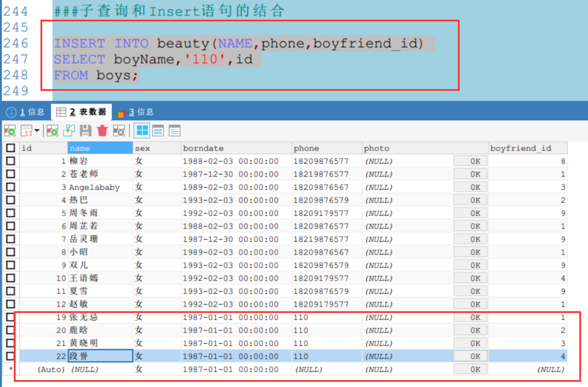Click the INSERT keyword in the SQL editor
Screen dimensions: 588x387
coord(80,43)
